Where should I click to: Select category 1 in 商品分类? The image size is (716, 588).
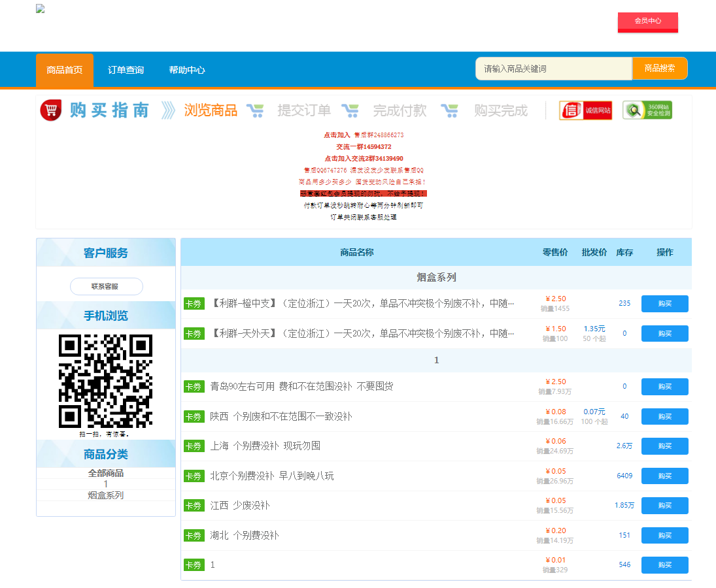pyautogui.click(x=105, y=484)
